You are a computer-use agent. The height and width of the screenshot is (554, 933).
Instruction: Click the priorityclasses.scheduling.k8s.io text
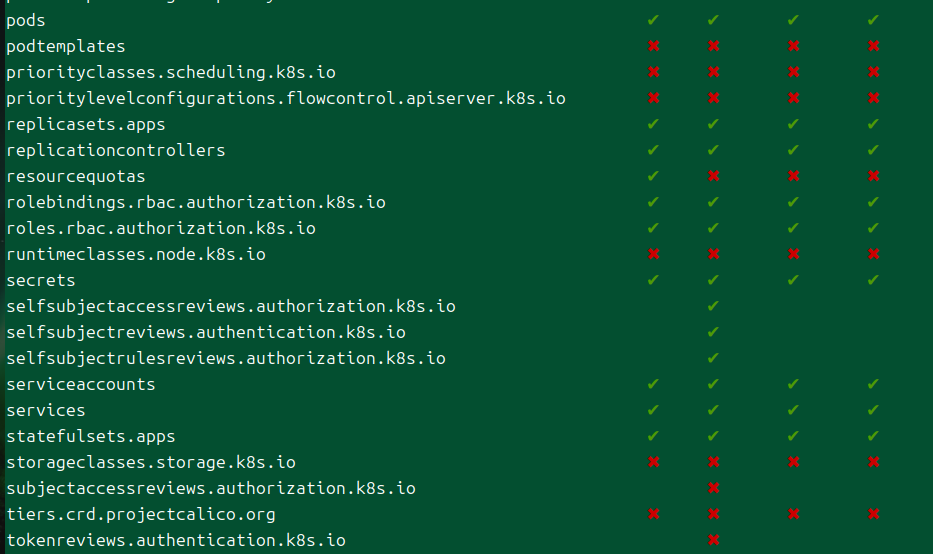tap(171, 73)
